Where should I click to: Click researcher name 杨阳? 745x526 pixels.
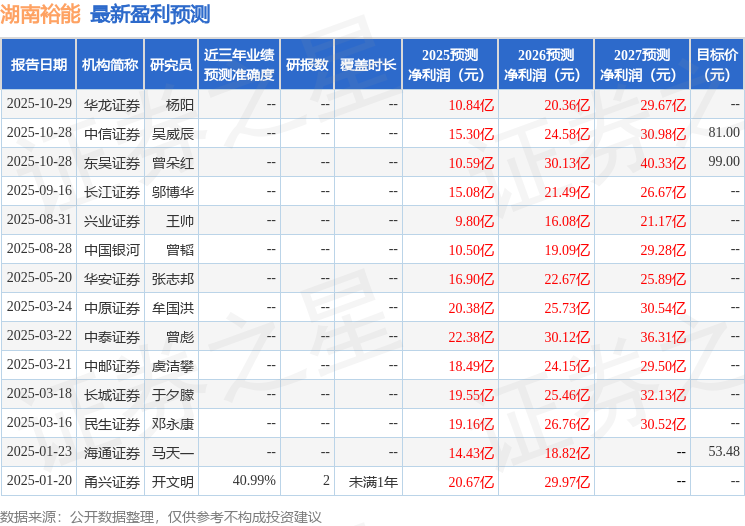[180, 105]
